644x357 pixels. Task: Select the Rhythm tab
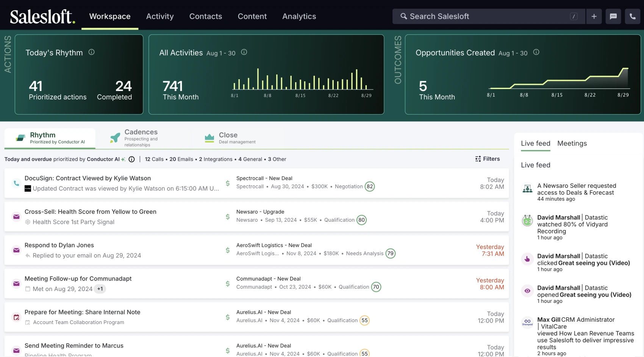click(x=50, y=138)
